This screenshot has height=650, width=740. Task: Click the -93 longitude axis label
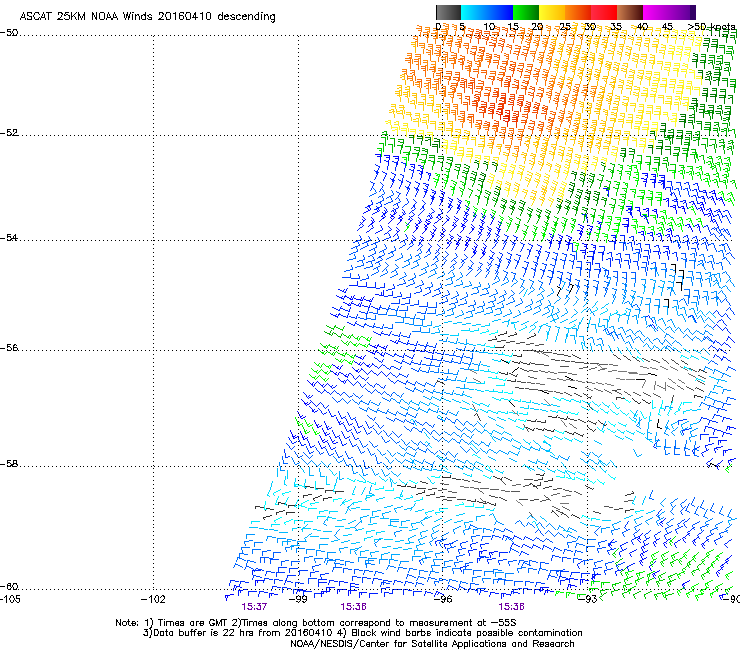tap(588, 599)
